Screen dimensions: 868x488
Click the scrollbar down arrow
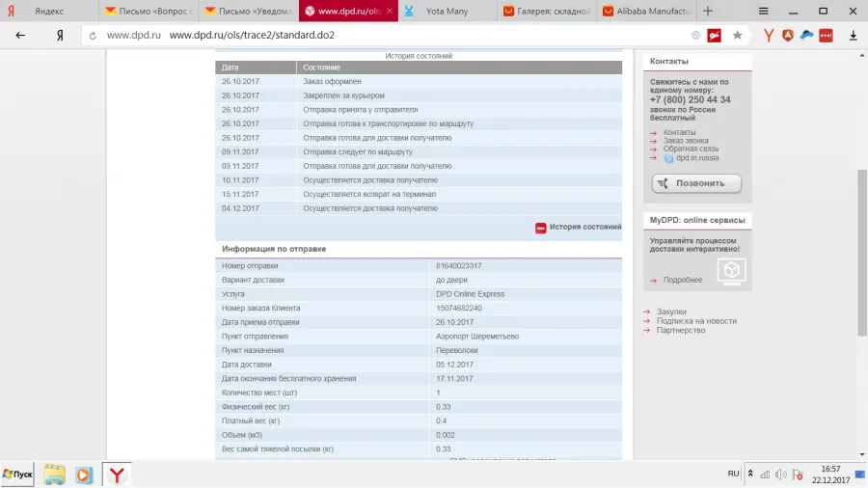[862, 455]
